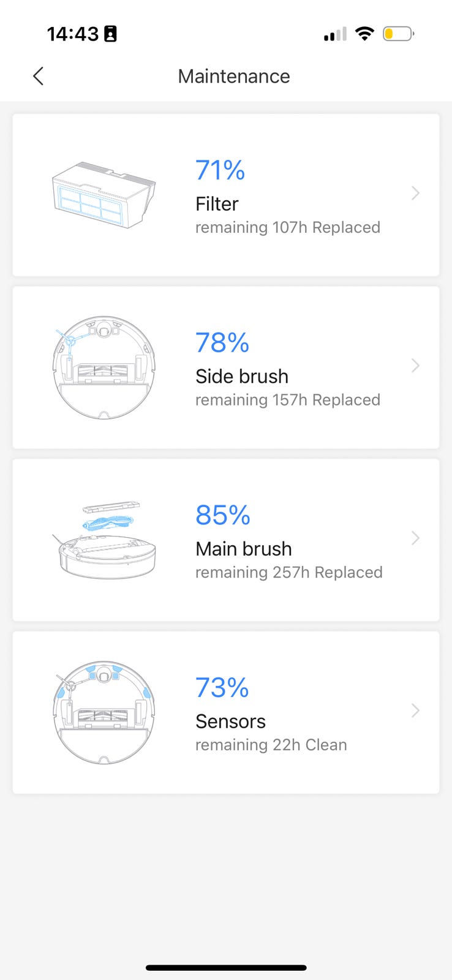
Task: Tap the back arrow icon
Action: (x=38, y=77)
